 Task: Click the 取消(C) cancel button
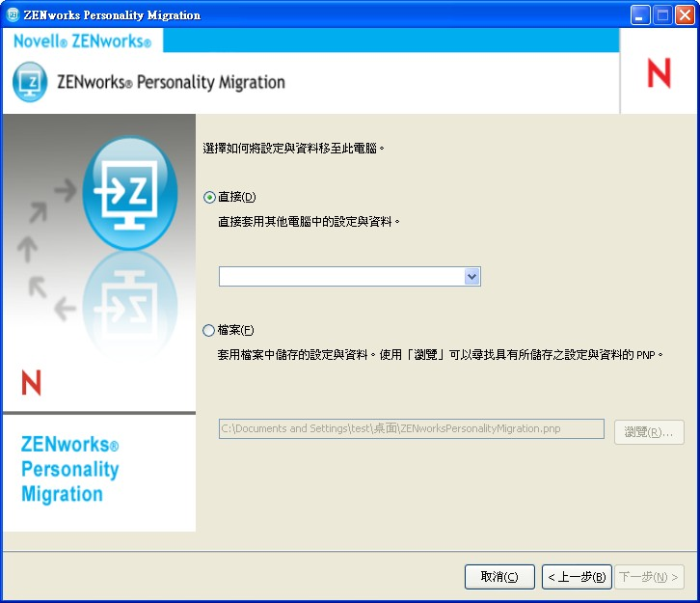tap(499, 577)
